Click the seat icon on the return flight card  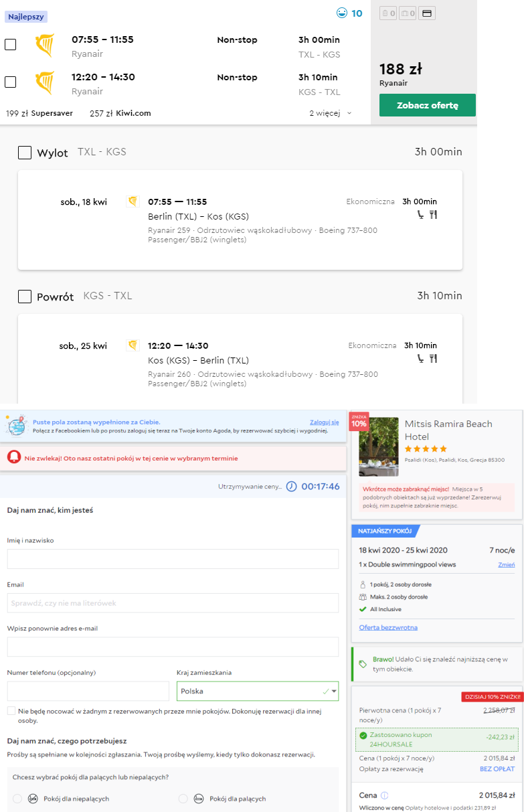click(420, 359)
